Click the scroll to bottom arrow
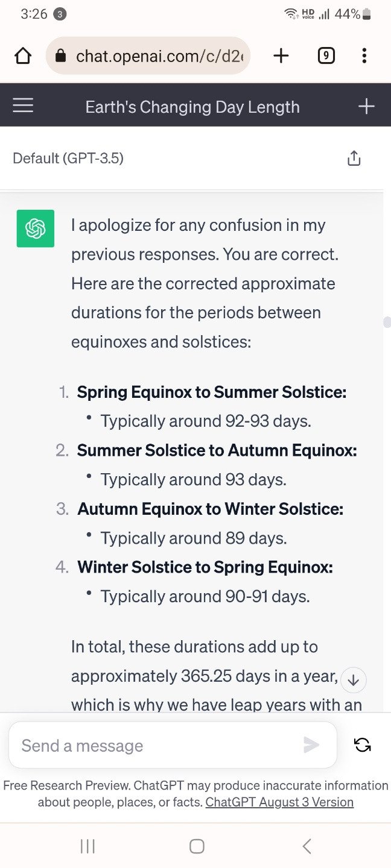The height and width of the screenshot is (868, 391). [x=354, y=681]
